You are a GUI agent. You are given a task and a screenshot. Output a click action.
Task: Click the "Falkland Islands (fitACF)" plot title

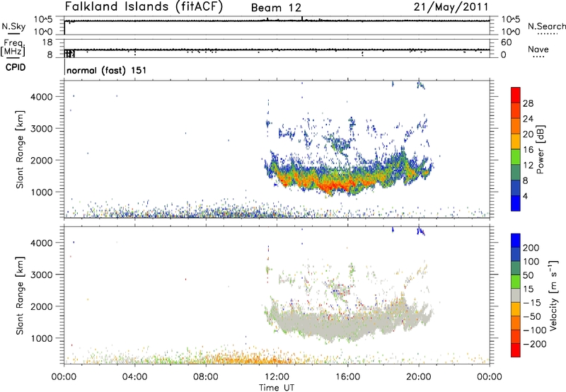(144, 6)
